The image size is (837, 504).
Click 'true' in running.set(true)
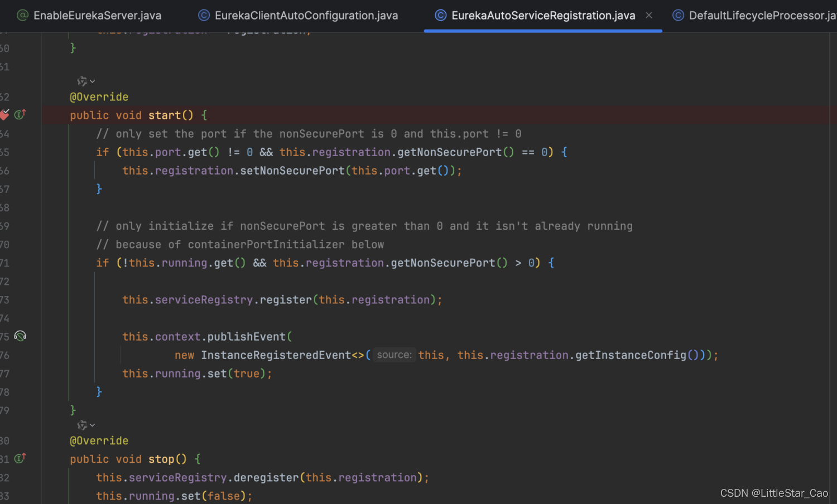247,374
